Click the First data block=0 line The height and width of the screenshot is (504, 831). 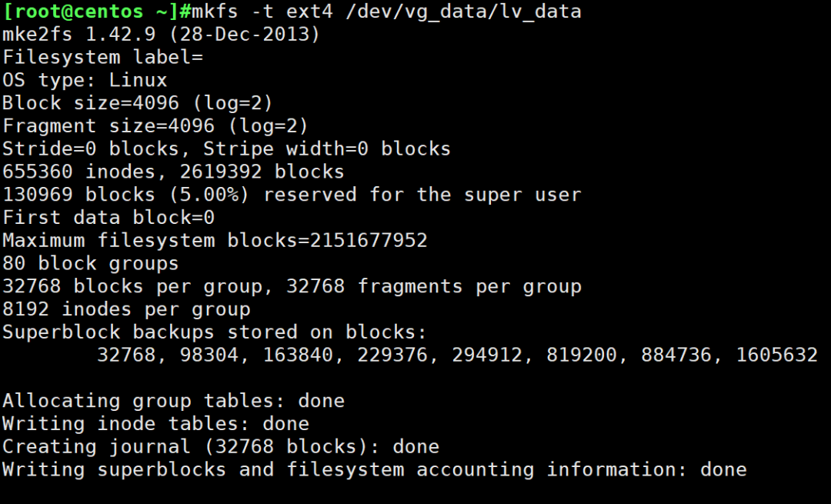(x=108, y=217)
